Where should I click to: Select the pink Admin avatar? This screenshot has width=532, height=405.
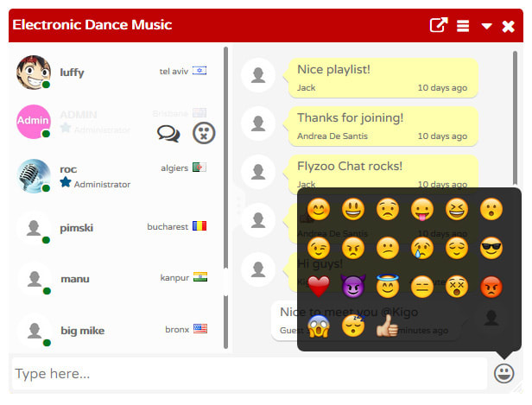pos(33,122)
